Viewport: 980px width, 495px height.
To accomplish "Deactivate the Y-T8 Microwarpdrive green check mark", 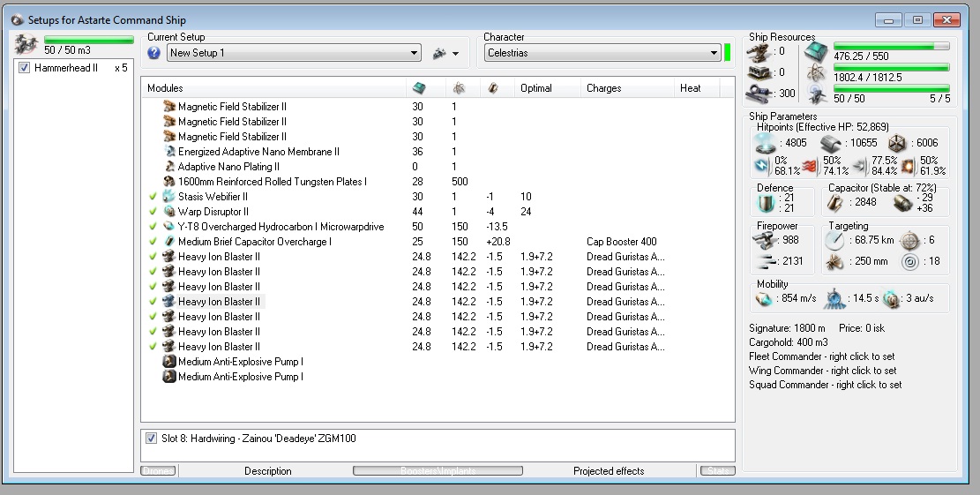I will click(153, 226).
